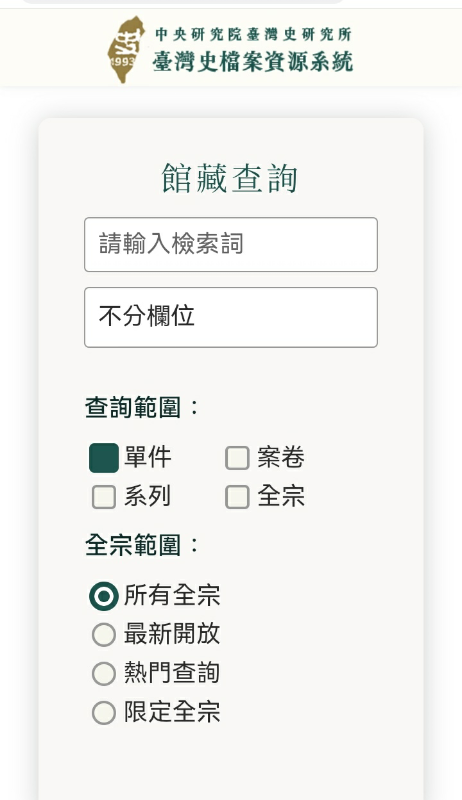462x800 pixels.
Task: Click the Taiwan island logo icon
Action: (x=126, y=49)
